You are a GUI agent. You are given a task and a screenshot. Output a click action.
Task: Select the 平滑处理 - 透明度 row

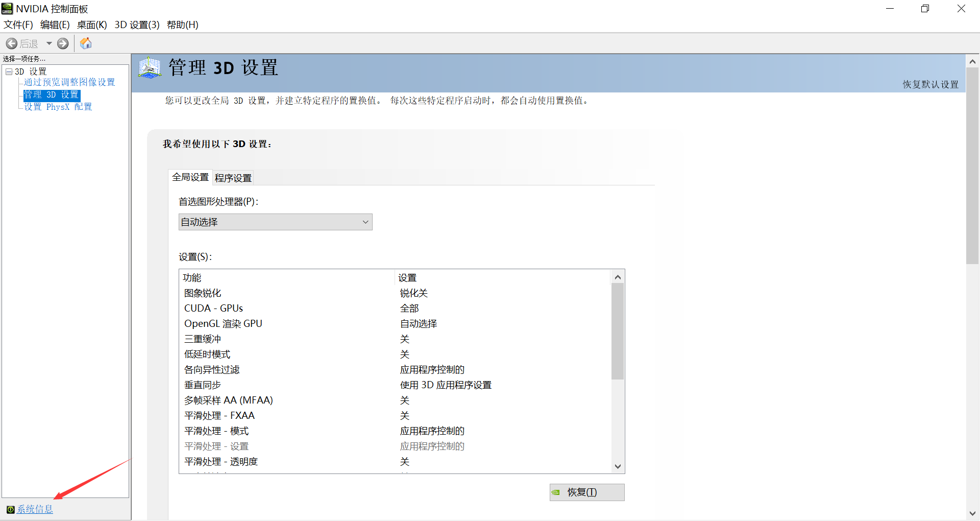pos(396,462)
